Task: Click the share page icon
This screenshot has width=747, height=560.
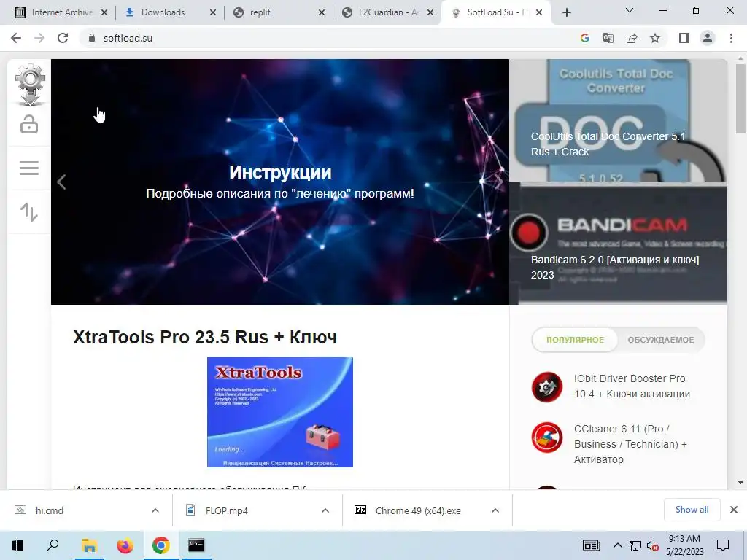Action: (632, 38)
